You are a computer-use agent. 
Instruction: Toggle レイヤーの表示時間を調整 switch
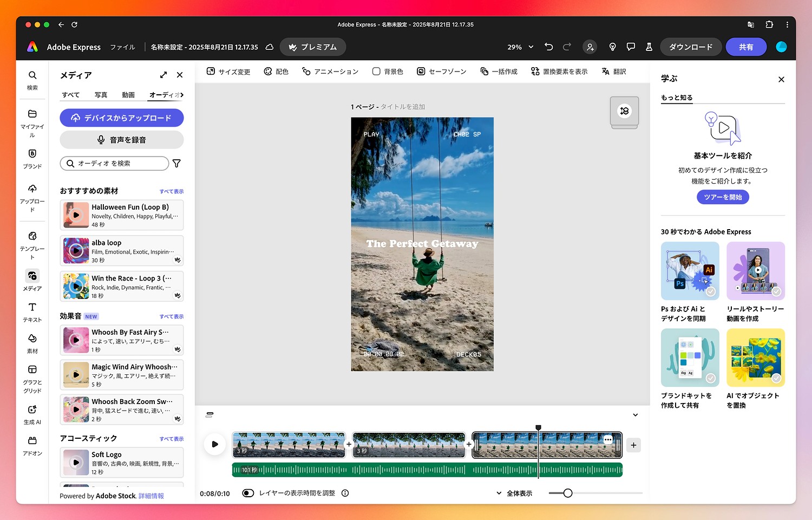tap(248, 493)
